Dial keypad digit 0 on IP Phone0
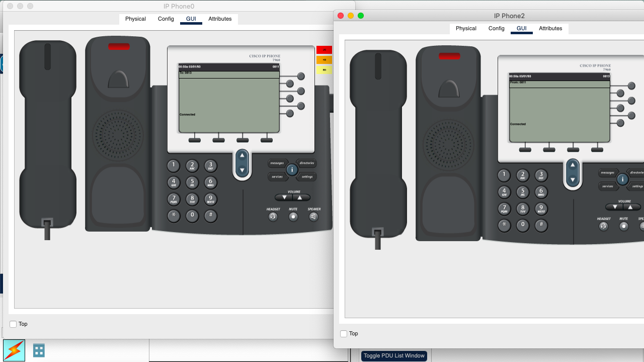Screen dimensions: 644x362 point(192,215)
